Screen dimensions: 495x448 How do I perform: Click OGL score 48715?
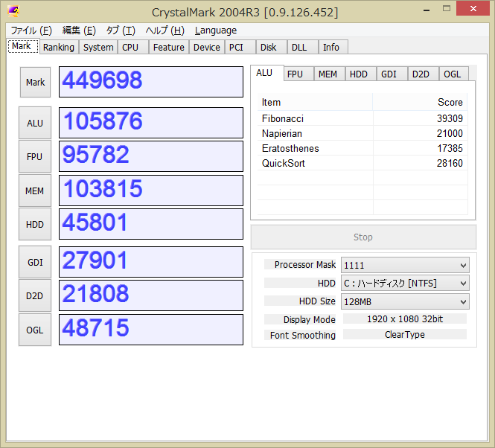(x=151, y=330)
